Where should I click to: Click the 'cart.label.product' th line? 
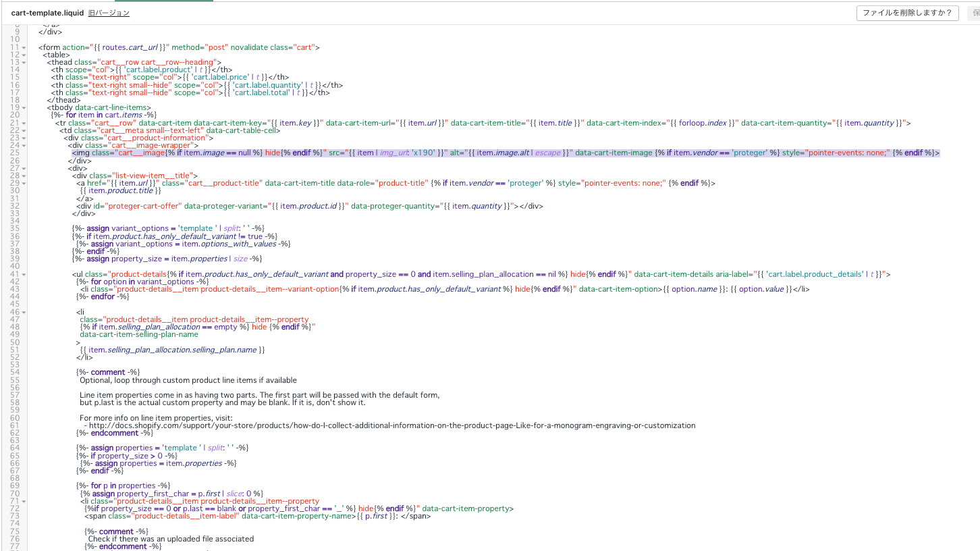[142, 70]
